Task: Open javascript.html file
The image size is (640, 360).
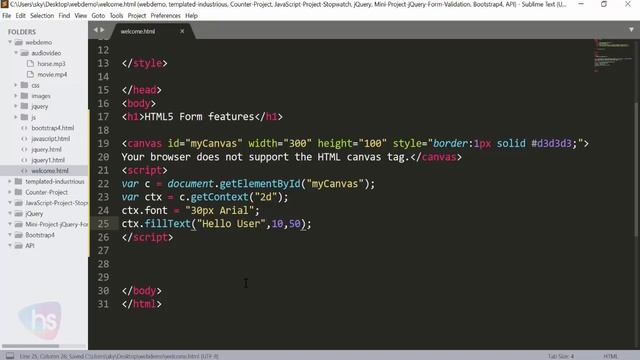Action: pyautogui.click(x=51, y=138)
